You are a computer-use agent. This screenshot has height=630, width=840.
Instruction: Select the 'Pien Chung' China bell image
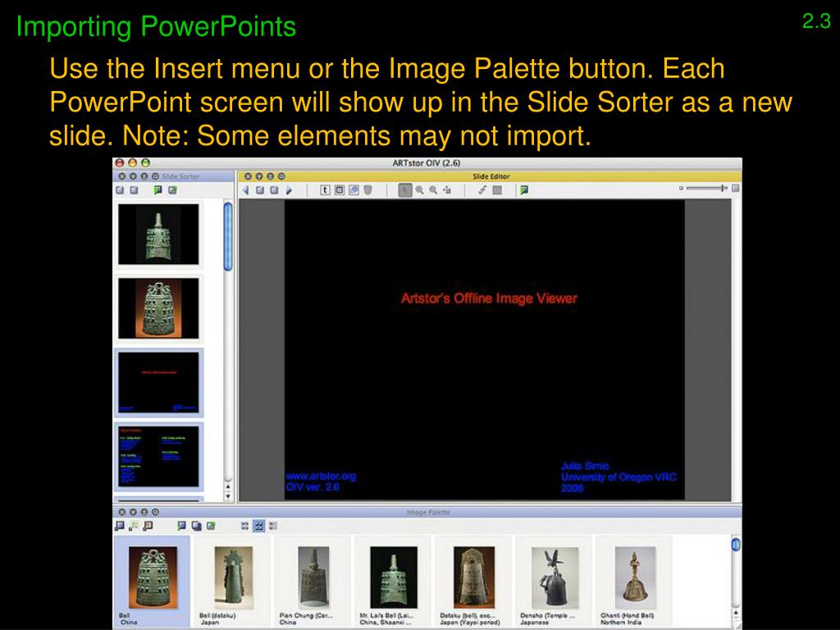313,582
